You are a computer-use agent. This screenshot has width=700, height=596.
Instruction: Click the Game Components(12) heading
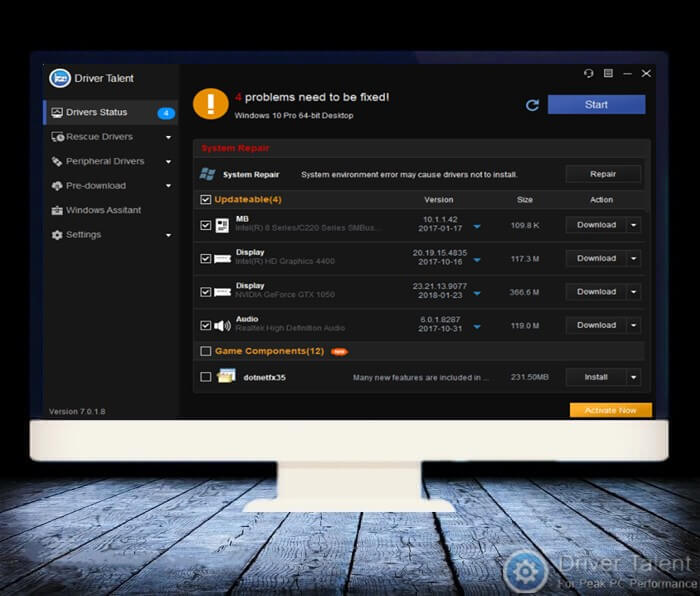pyautogui.click(x=270, y=351)
